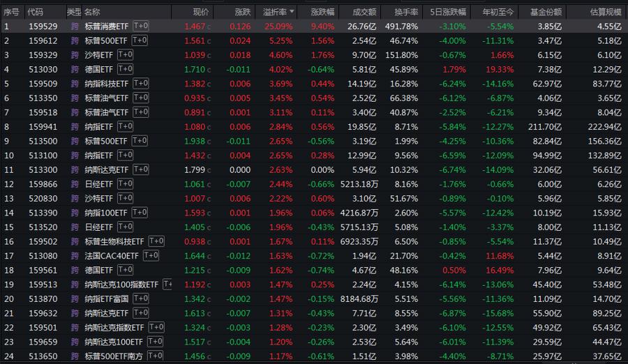Click the T+0 badge for code 159612
Image resolution: width=628 pixels, height=364 pixels.
[140, 40]
